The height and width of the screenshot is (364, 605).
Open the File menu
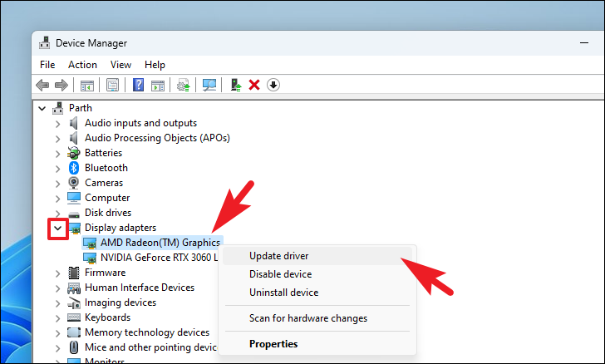[47, 65]
